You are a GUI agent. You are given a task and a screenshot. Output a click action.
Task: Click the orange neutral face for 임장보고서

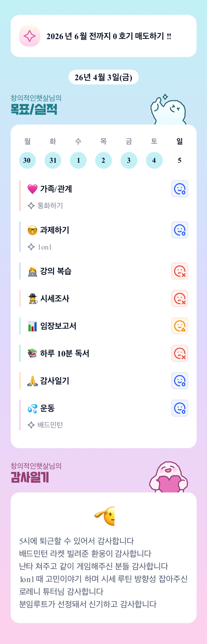tap(179, 326)
